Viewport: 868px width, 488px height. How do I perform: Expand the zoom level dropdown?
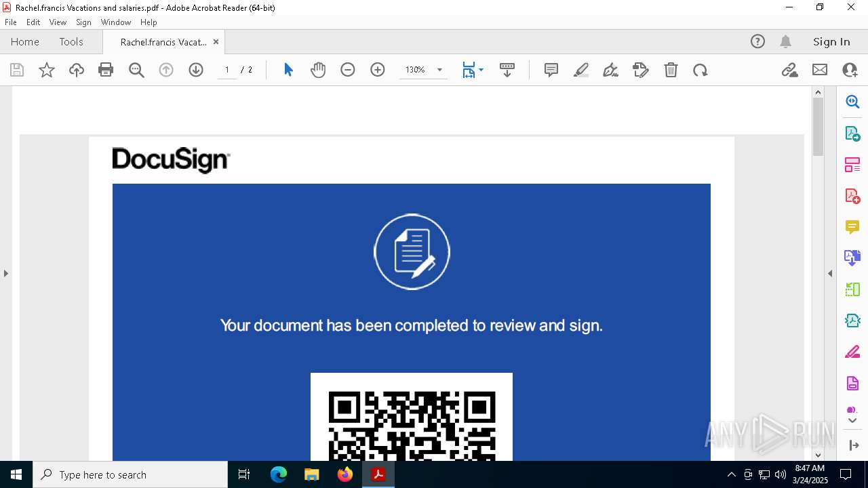439,70
